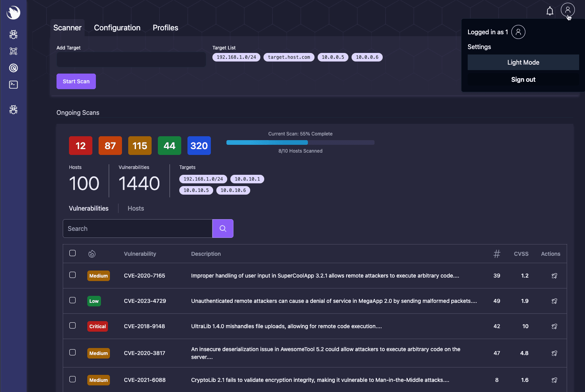
Task: Open the notifications bell
Action: tap(550, 11)
